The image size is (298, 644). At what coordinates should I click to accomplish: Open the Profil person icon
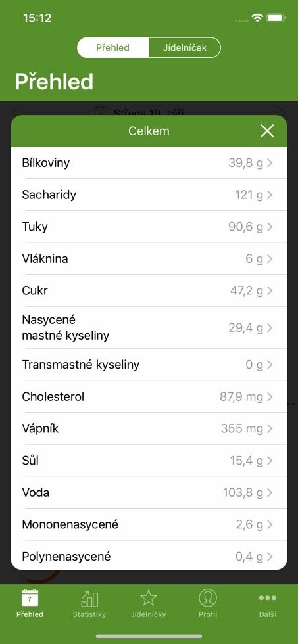point(208,598)
